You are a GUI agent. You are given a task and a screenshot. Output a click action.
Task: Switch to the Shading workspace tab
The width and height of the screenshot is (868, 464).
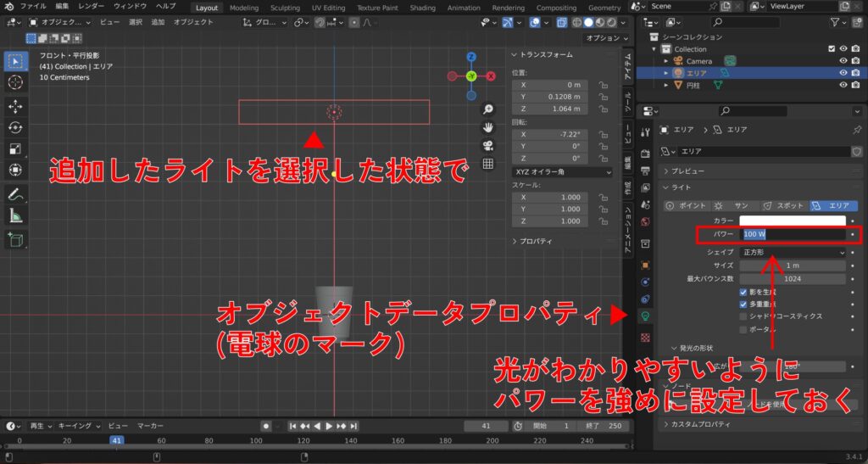[x=422, y=8]
